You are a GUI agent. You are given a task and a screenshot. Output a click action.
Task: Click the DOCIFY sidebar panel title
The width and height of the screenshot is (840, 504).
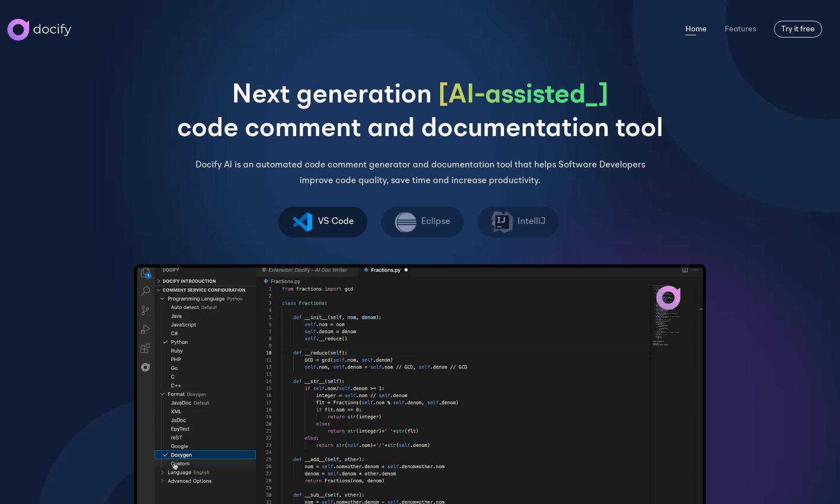(x=171, y=270)
